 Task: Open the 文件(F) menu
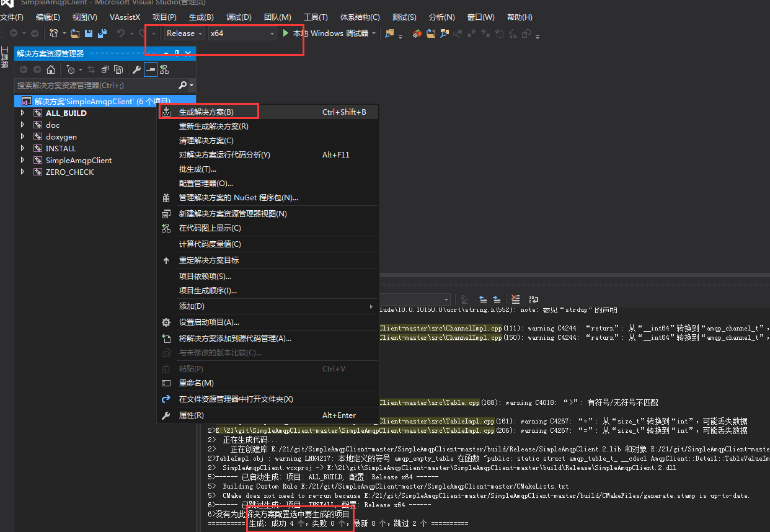tap(12, 17)
